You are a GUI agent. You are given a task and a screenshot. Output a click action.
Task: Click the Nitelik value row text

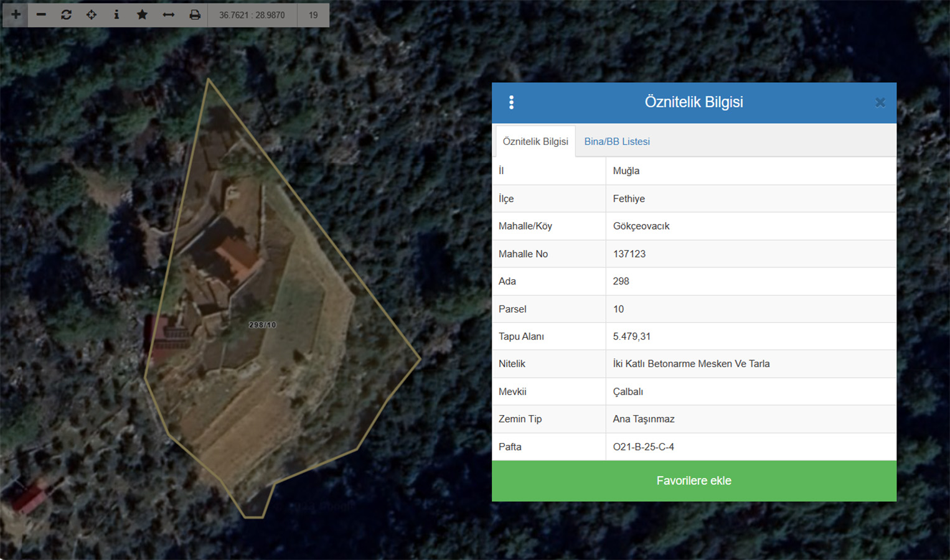(x=691, y=363)
